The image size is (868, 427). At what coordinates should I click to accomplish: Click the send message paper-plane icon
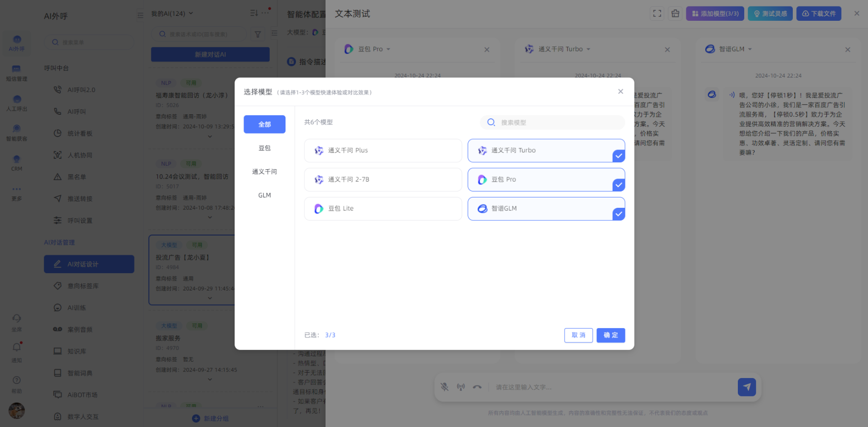point(746,387)
